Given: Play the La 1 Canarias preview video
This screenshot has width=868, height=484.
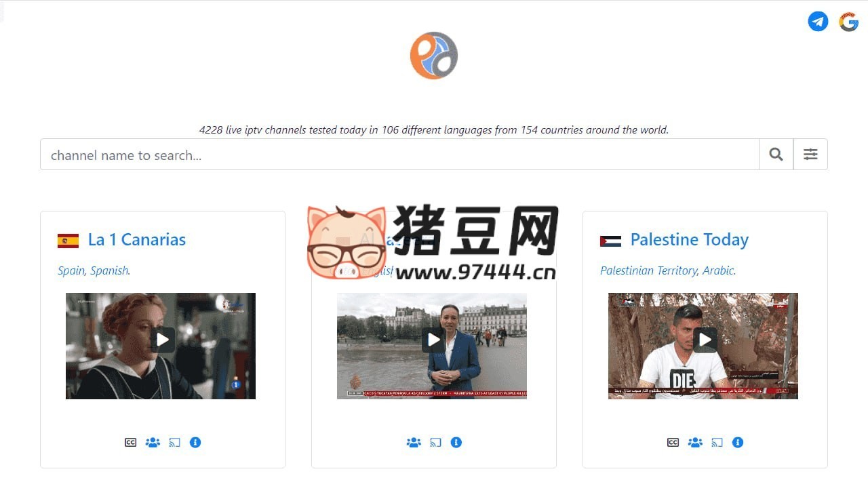Looking at the screenshot, I should pos(161,339).
